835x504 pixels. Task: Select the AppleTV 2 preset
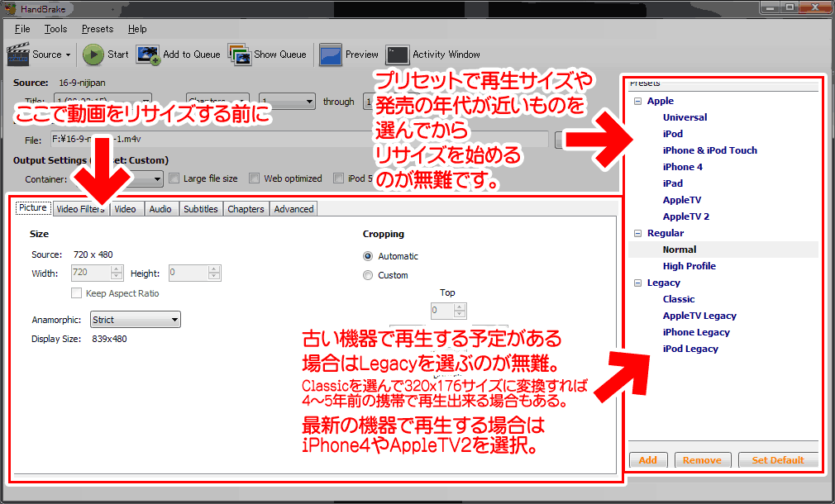(686, 216)
